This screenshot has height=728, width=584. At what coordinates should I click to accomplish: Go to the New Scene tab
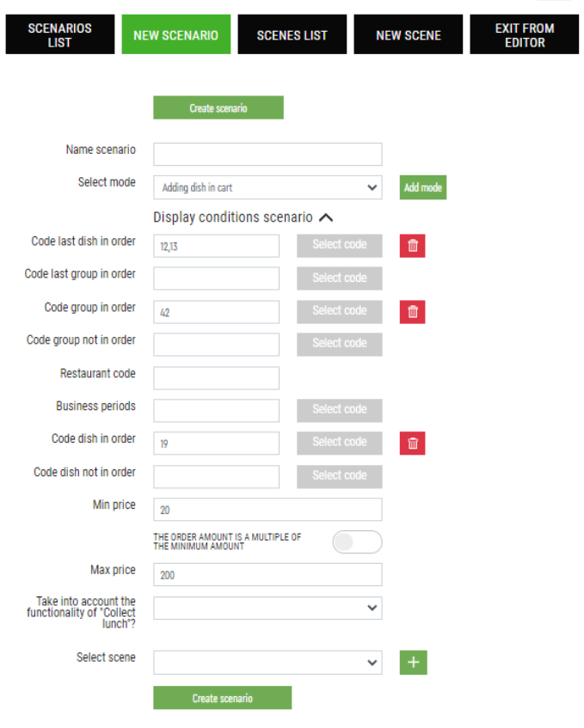[x=408, y=35]
